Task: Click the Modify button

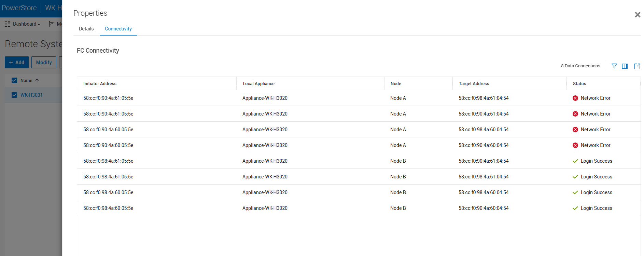Action: click(x=44, y=63)
